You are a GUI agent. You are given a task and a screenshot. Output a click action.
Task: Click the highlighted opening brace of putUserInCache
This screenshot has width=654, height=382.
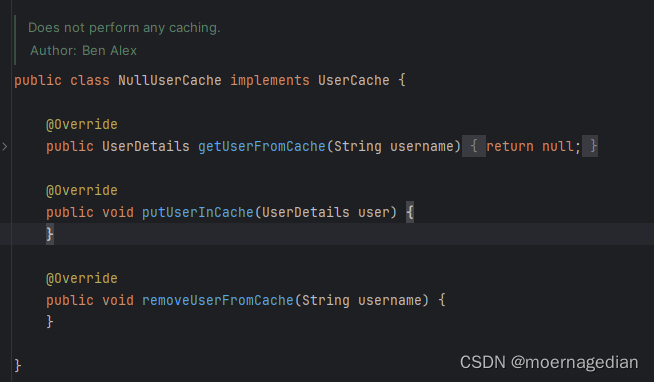(410, 212)
